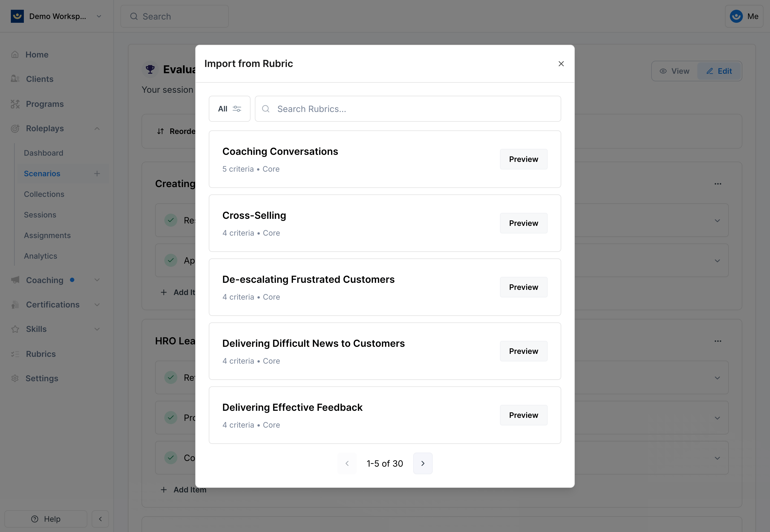
Task: Preview the Cross-Selling rubric
Action: coord(523,223)
